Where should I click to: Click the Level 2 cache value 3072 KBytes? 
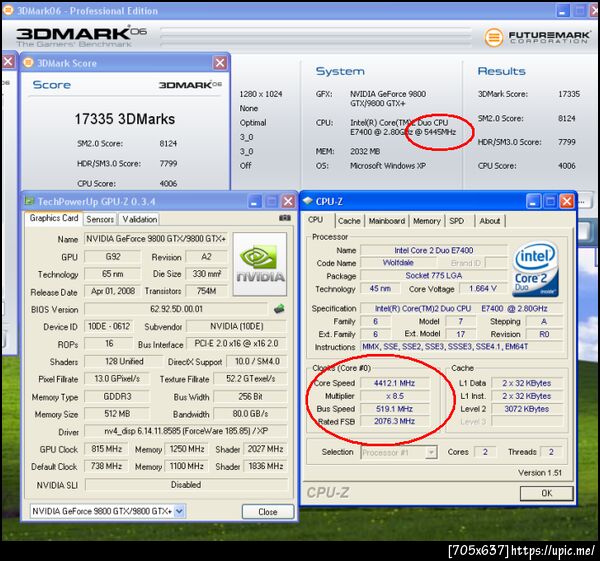[527, 409]
